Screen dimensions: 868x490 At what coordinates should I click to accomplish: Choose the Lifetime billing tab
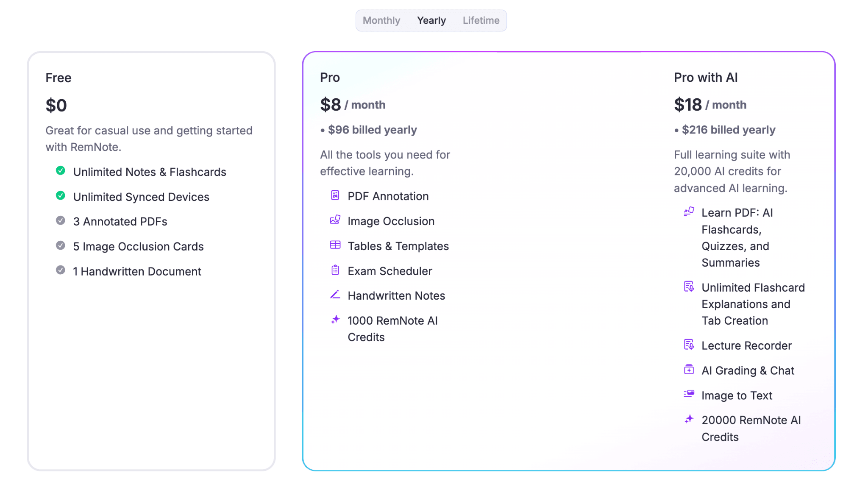pyautogui.click(x=481, y=20)
